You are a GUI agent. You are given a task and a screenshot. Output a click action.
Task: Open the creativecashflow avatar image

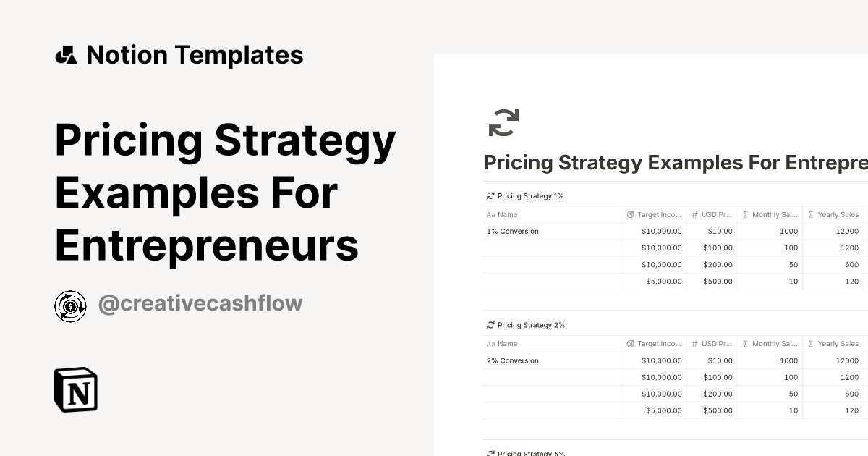(70, 303)
